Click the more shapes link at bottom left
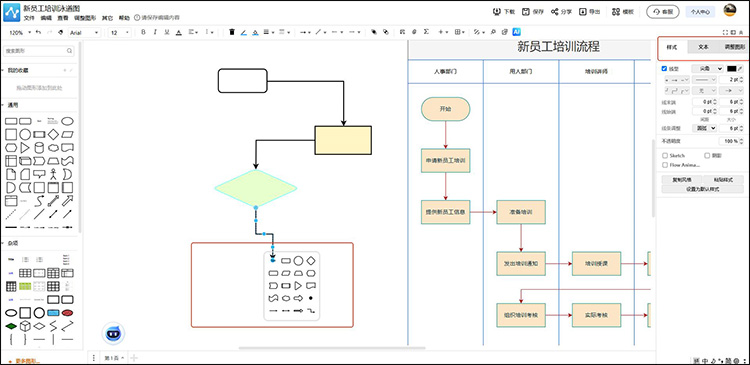Image resolution: width=750 pixels, height=365 pixels. tap(24, 361)
